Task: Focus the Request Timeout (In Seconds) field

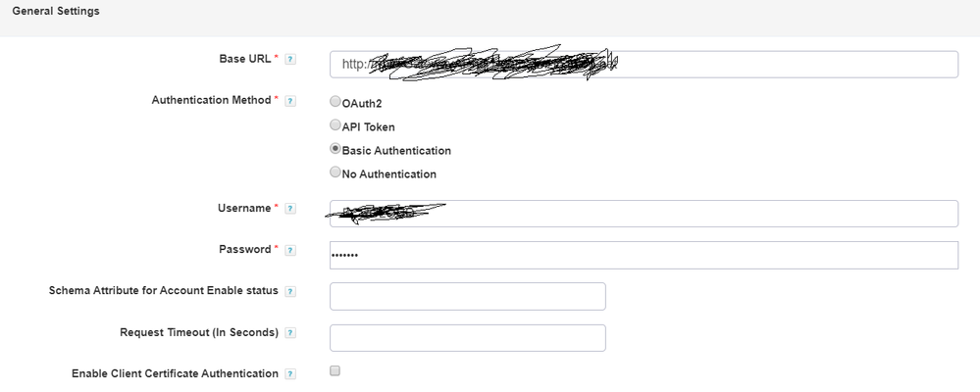Action: point(467,338)
